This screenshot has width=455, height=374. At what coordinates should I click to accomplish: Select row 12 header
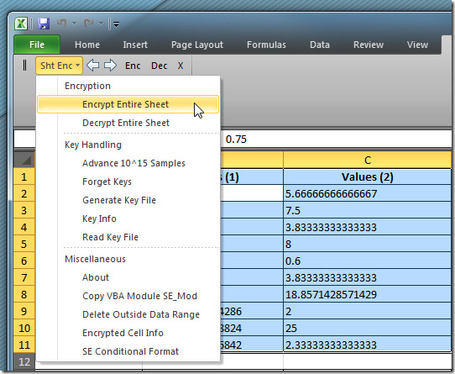tap(24, 362)
